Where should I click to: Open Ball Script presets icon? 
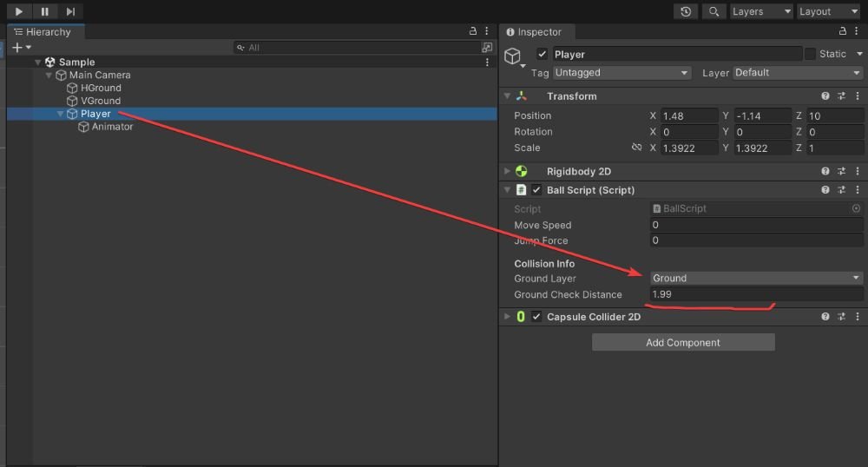tap(841, 190)
